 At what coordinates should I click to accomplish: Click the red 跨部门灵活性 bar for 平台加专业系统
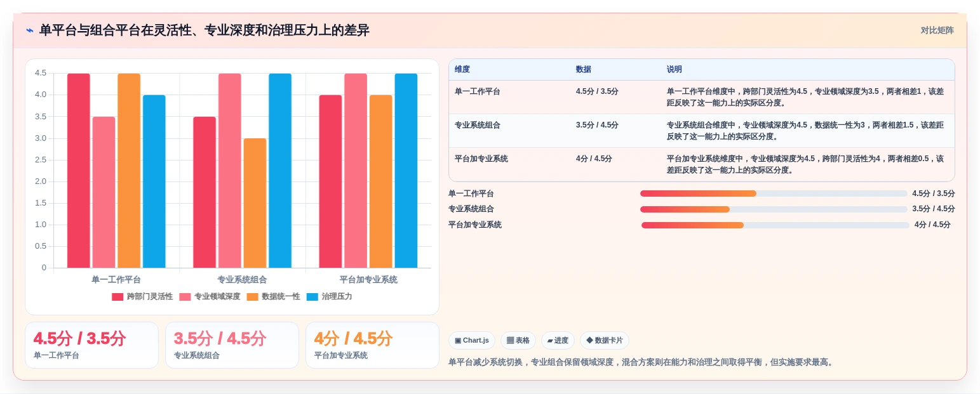tap(330, 181)
